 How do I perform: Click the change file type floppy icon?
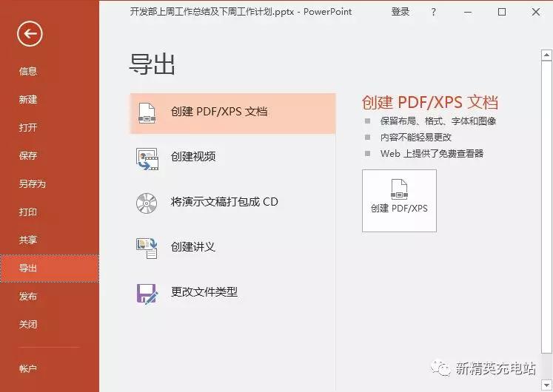[x=147, y=294]
